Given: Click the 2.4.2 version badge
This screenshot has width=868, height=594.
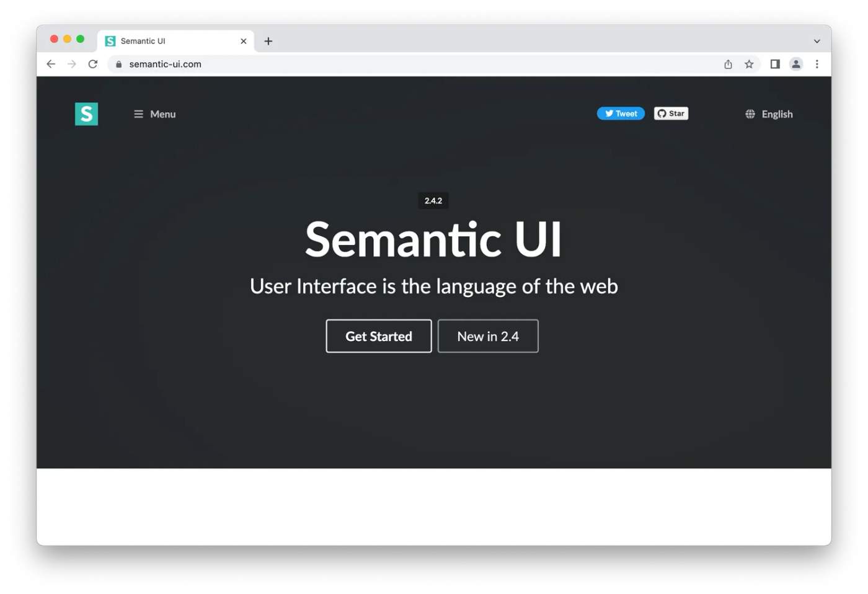Looking at the screenshot, I should click(433, 200).
